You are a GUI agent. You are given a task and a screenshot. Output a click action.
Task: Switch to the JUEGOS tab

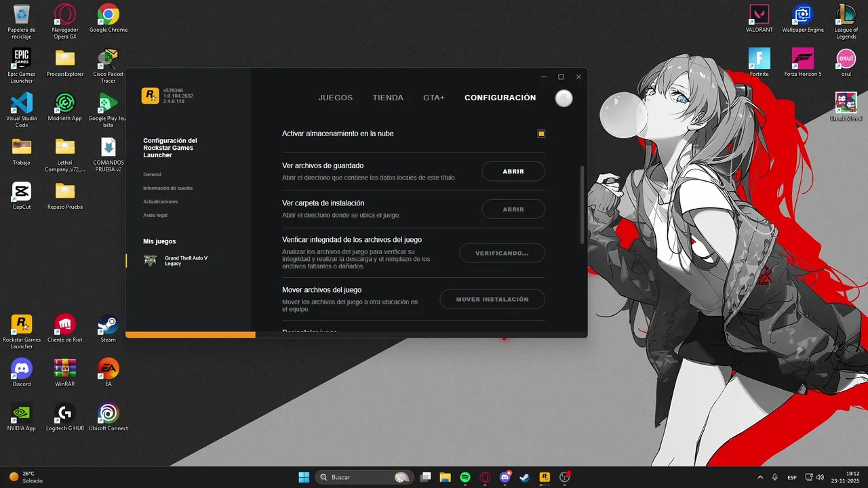click(336, 98)
